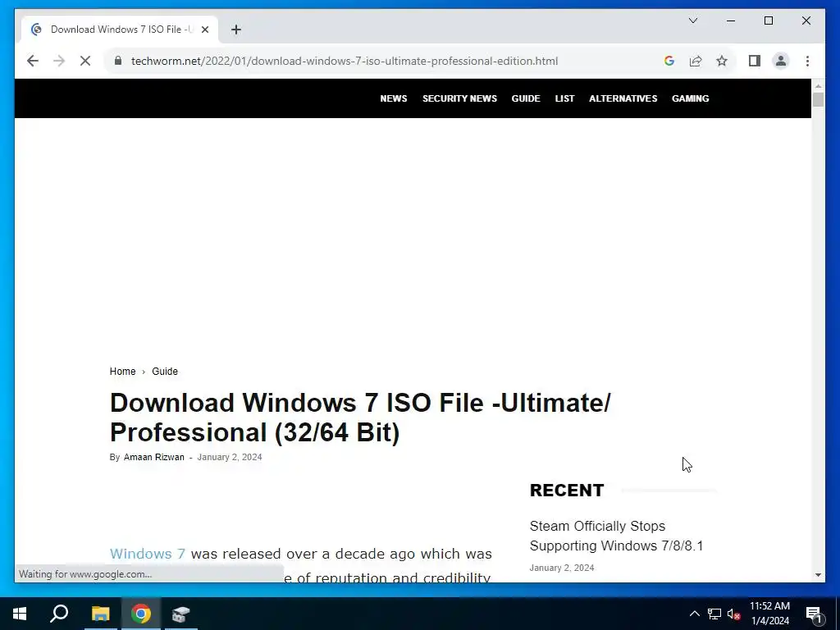Image resolution: width=840 pixels, height=630 pixels.
Task: Click the address bar URL
Action: tap(345, 61)
